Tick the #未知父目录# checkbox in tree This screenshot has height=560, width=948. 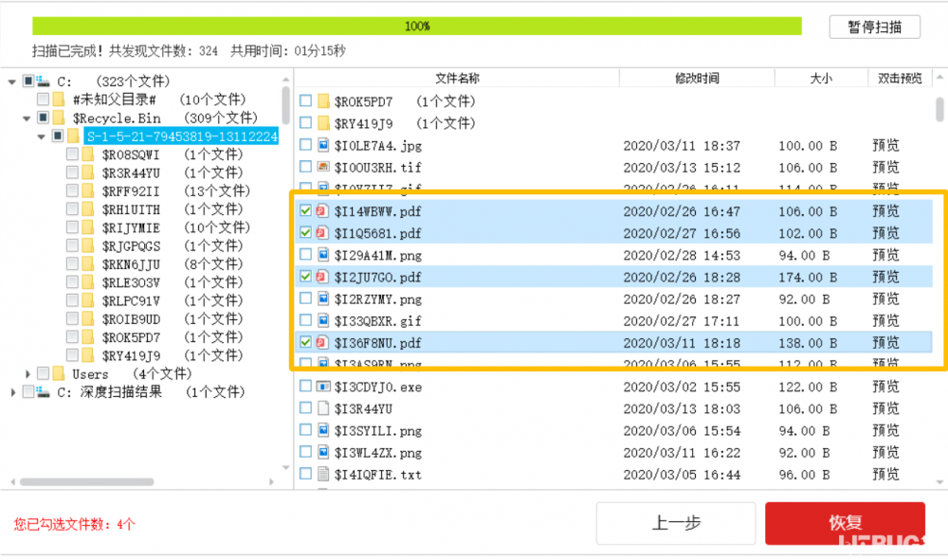point(43,99)
